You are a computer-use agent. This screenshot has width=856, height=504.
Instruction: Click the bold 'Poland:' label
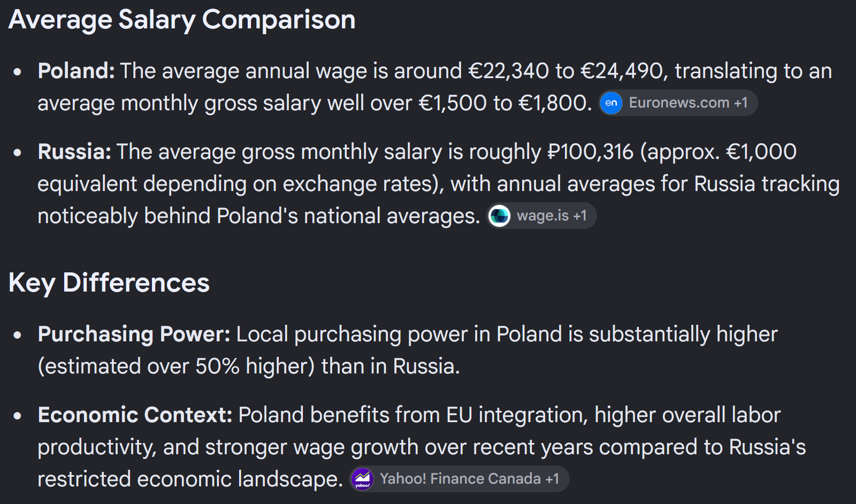point(77,71)
